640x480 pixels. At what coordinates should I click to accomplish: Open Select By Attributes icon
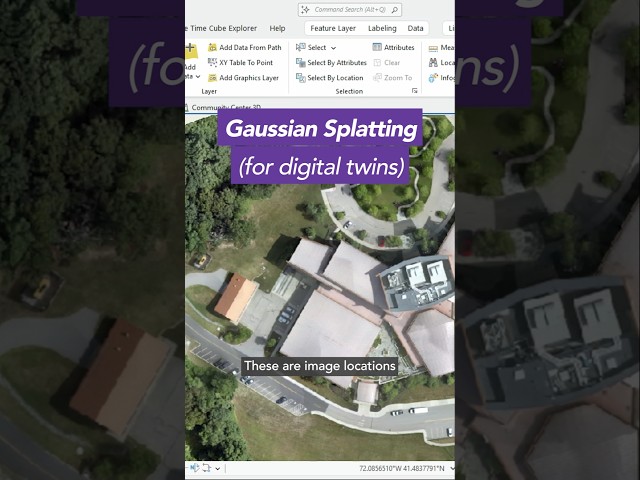pyautogui.click(x=301, y=62)
